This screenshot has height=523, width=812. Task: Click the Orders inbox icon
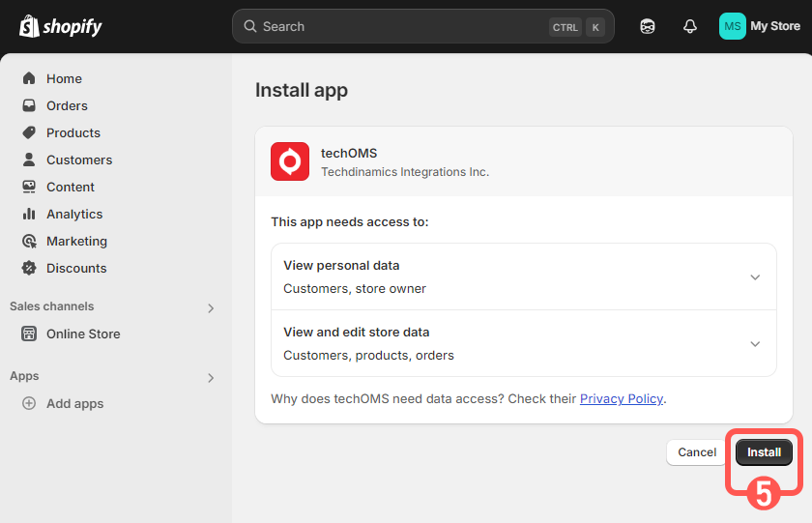(29, 105)
